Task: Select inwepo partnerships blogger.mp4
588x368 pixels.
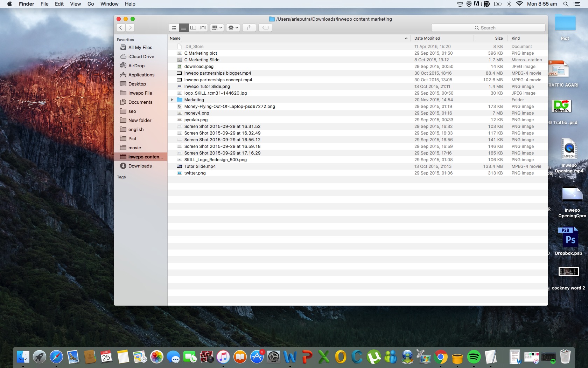Action: pos(358,73)
